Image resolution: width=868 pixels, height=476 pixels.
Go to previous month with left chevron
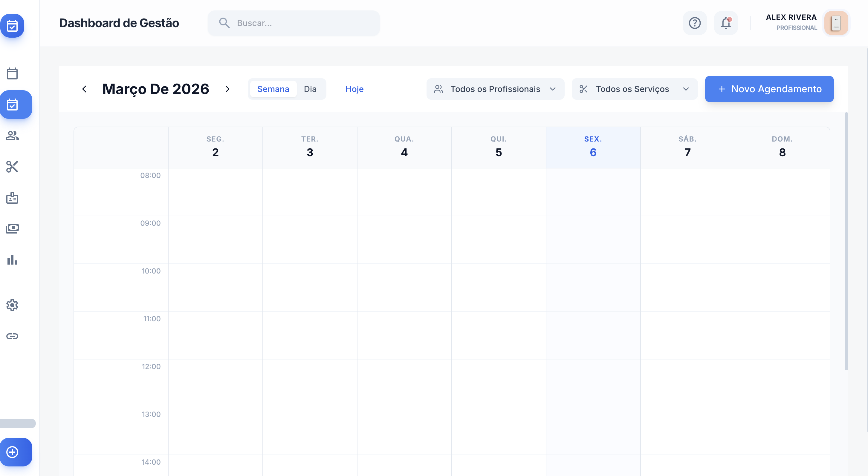[x=85, y=89]
